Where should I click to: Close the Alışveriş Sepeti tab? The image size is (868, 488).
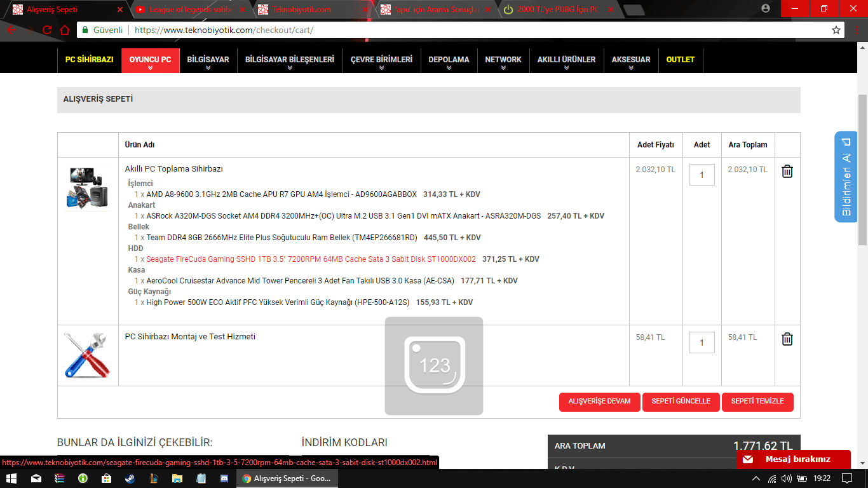pyautogui.click(x=121, y=10)
